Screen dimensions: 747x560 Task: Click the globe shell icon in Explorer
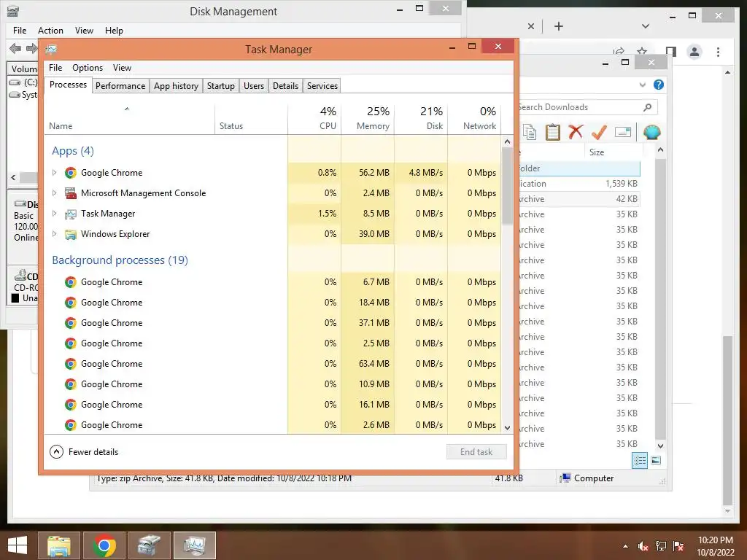[x=651, y=132]
